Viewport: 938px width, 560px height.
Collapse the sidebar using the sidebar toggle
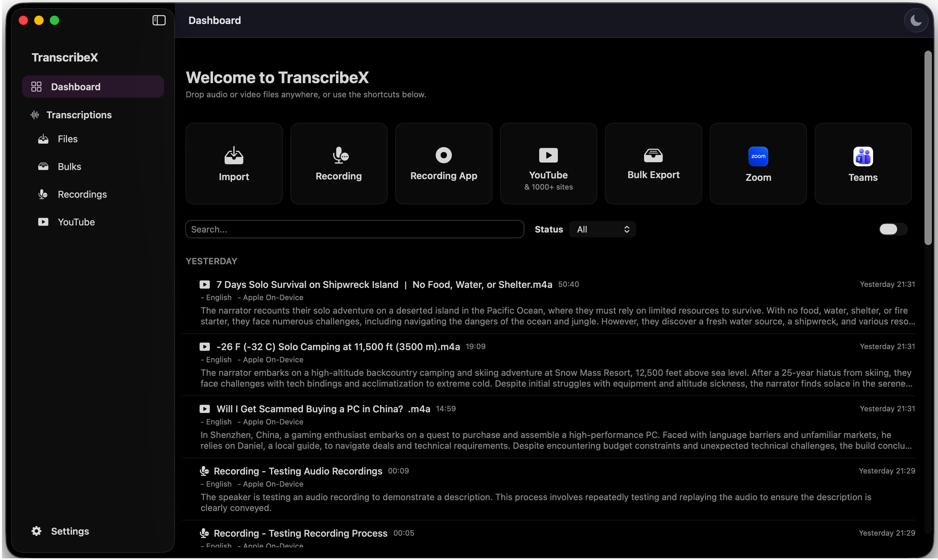(x=158, y=20)
